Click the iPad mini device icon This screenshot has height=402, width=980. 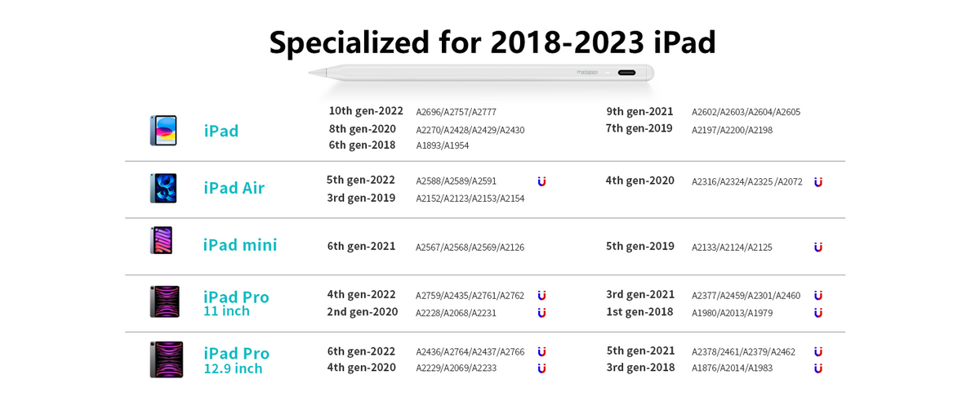coord(161,240)
